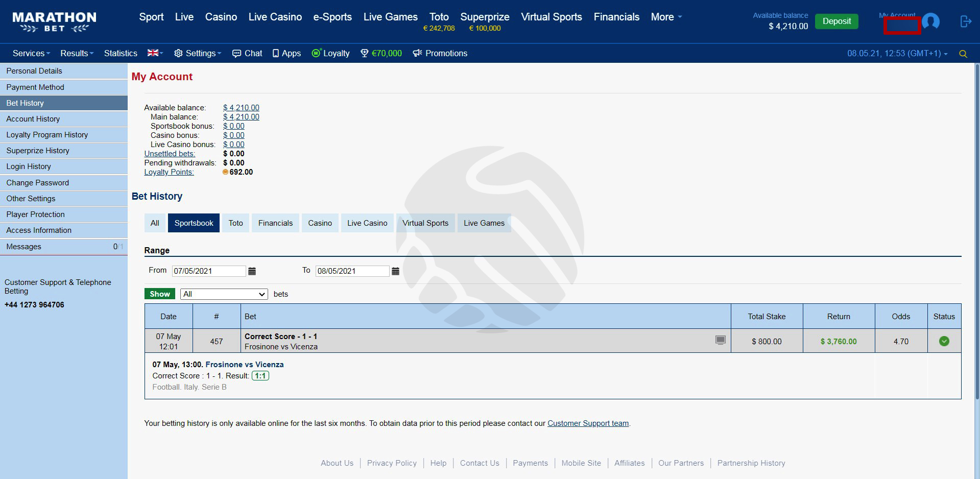
Task: Expand the Services dropdown
Action: pos(31,53)
